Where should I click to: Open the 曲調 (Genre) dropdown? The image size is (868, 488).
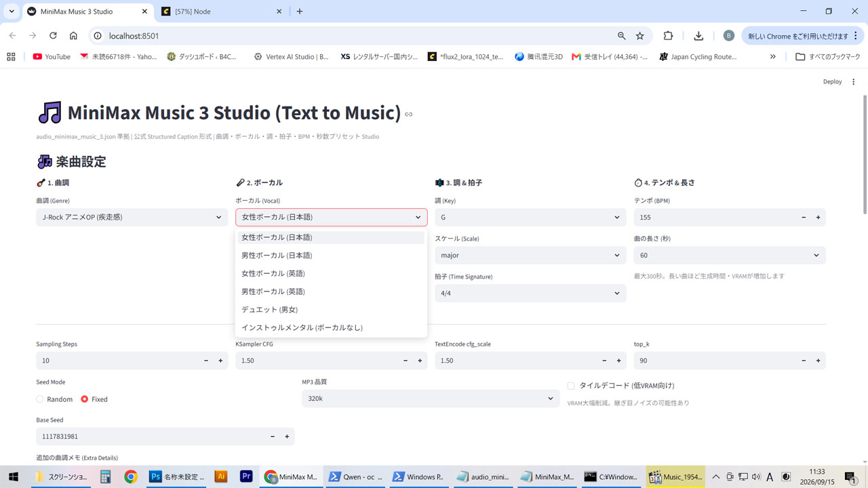132,217
